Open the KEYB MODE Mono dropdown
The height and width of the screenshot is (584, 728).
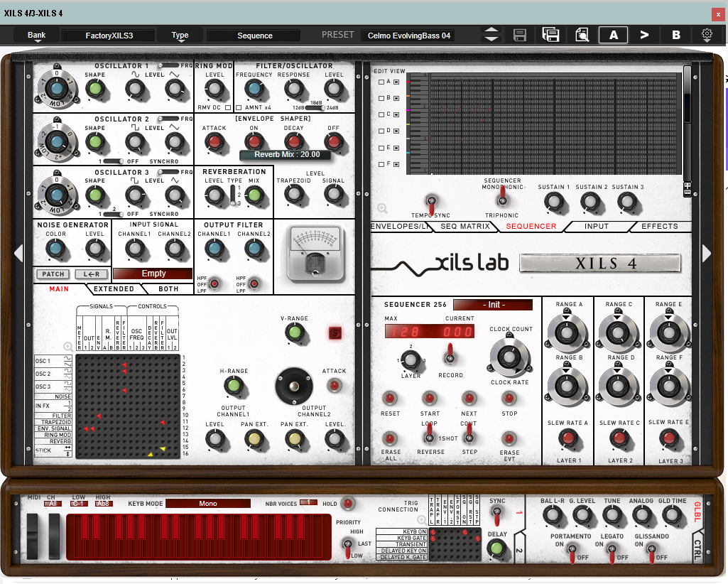[x=207, y=503]
